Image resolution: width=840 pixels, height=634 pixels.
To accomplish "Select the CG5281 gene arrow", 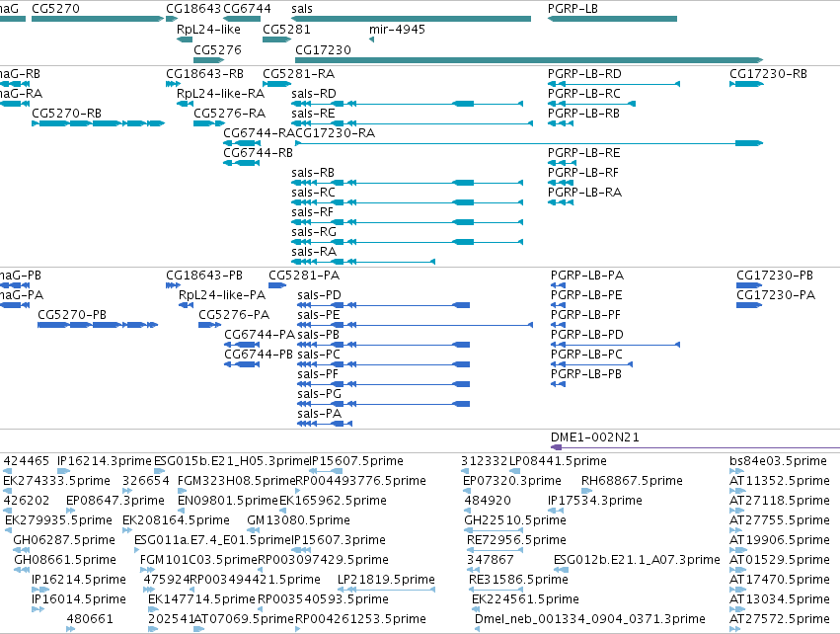I will (277, 40).
